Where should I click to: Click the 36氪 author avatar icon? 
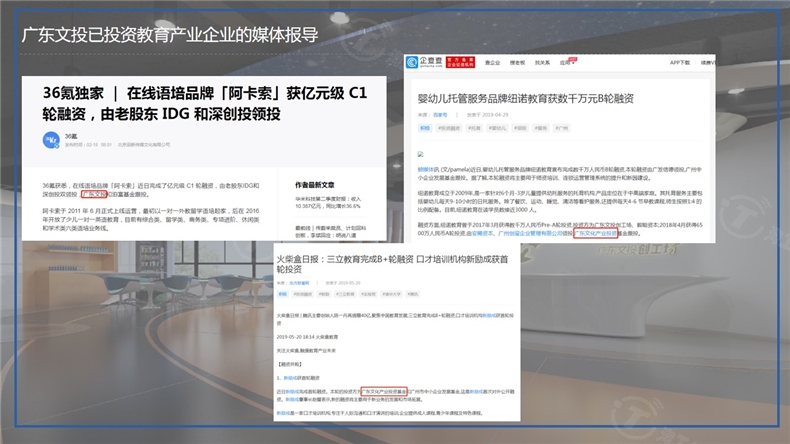[51, 140]
